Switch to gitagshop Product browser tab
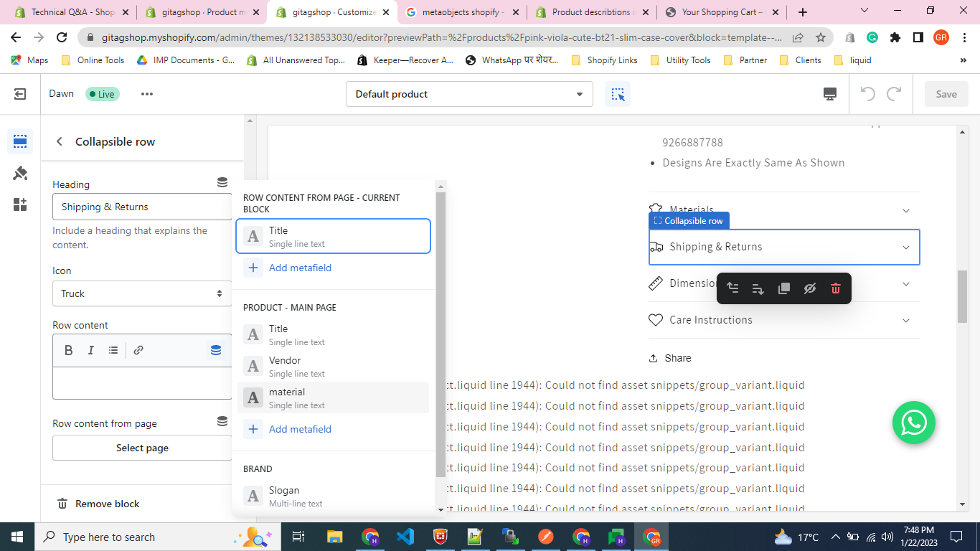The height and width of the screenshot is (551, 980). (x=202, y=12)
